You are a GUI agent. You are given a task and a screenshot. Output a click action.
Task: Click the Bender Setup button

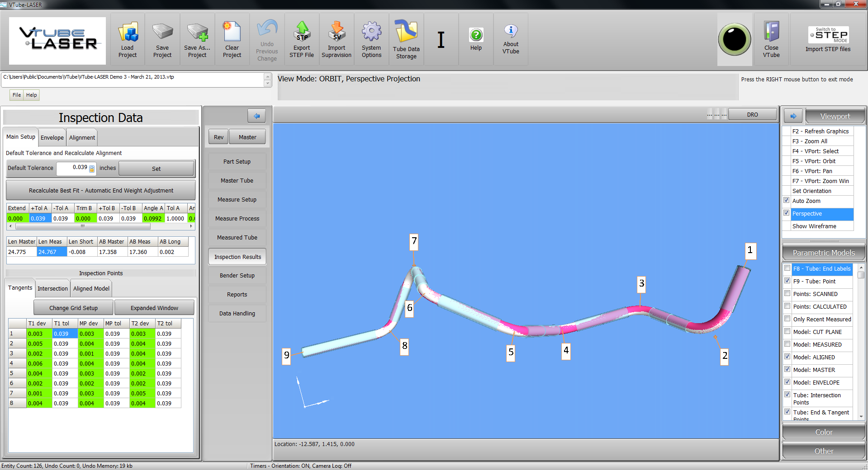coord(237,276)
